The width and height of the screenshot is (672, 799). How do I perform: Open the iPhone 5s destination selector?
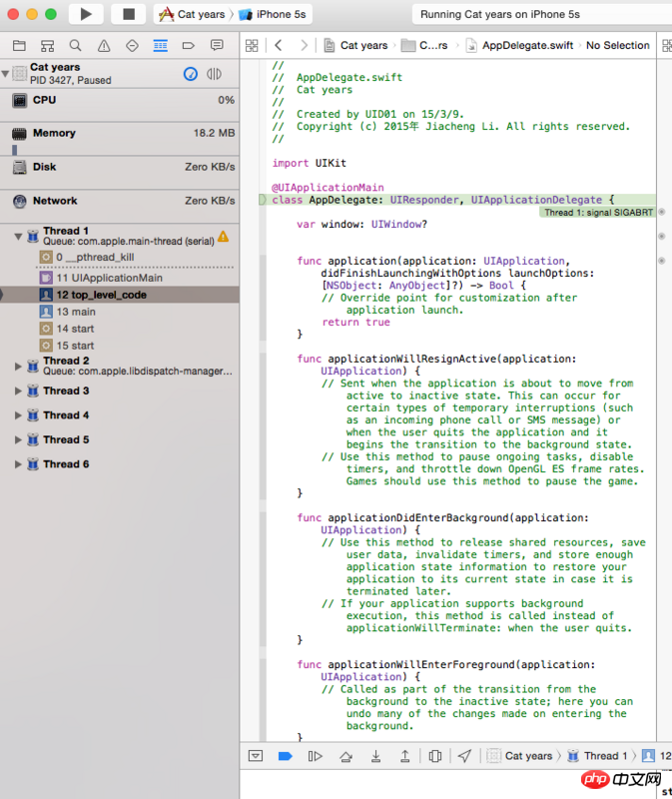point(273,15)
